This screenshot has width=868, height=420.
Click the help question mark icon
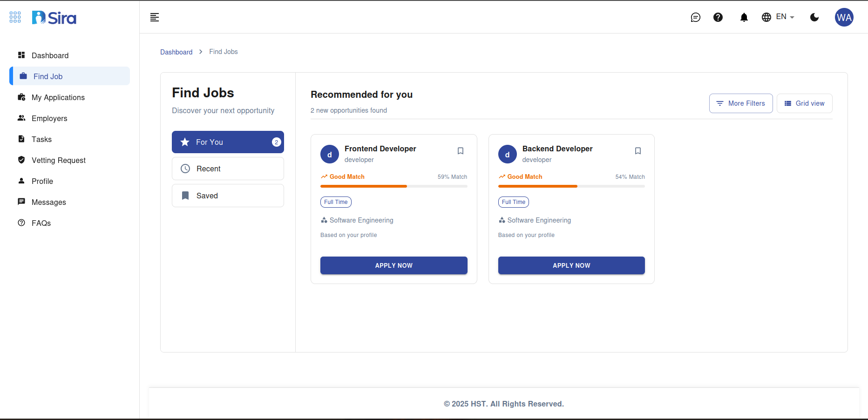tap(718, 17)
